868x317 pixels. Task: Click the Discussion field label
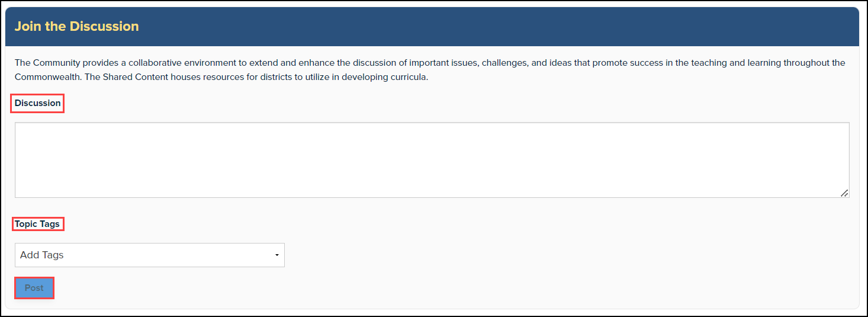click(x=38, y=103)
